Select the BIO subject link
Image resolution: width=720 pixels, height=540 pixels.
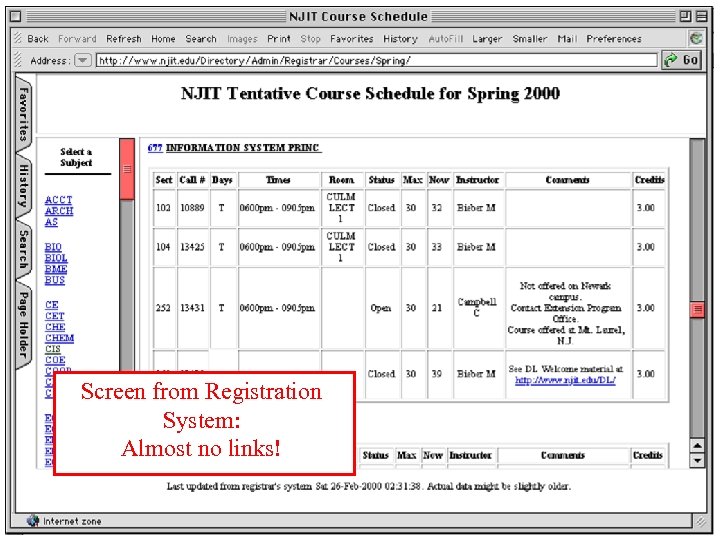point(53,247)
